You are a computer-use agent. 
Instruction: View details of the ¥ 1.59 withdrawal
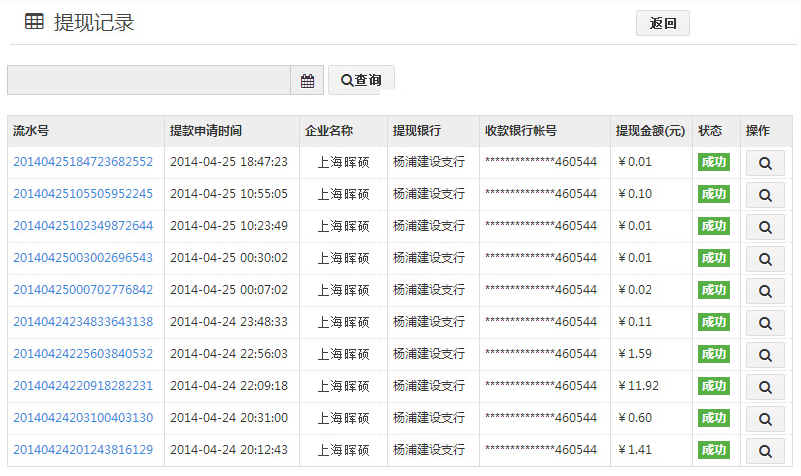[x=765, y=354]
